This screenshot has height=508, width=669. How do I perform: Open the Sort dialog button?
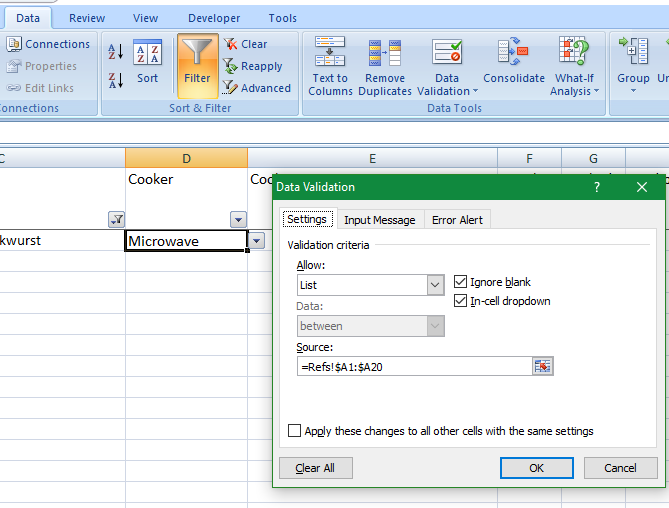pyautogui.click(x=147, y=62)
